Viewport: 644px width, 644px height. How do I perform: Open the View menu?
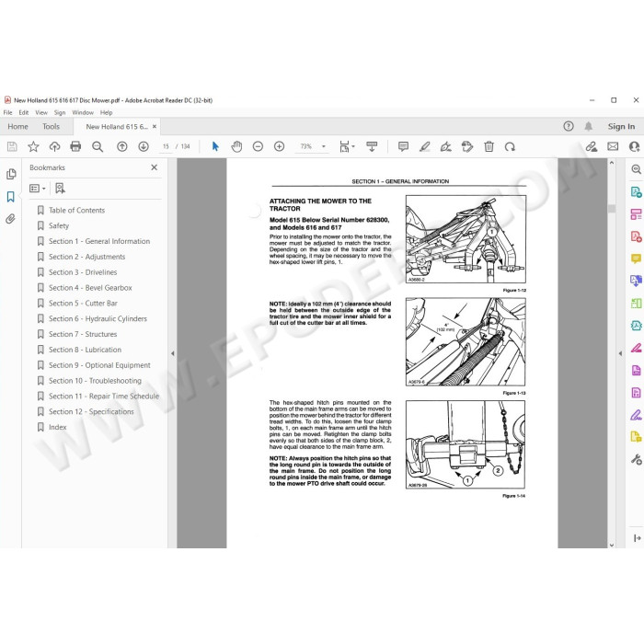[x=41, y=112]
